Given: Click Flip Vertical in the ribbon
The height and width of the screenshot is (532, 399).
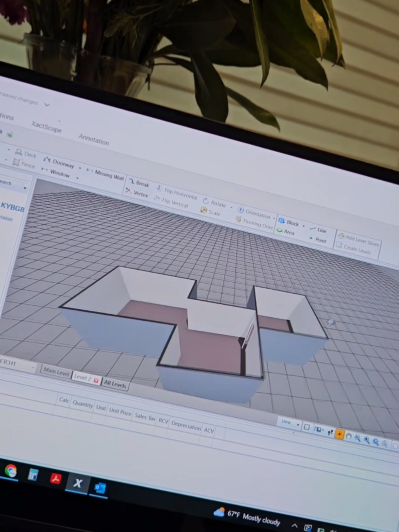Looking at the screenshot, I should 171,201.
